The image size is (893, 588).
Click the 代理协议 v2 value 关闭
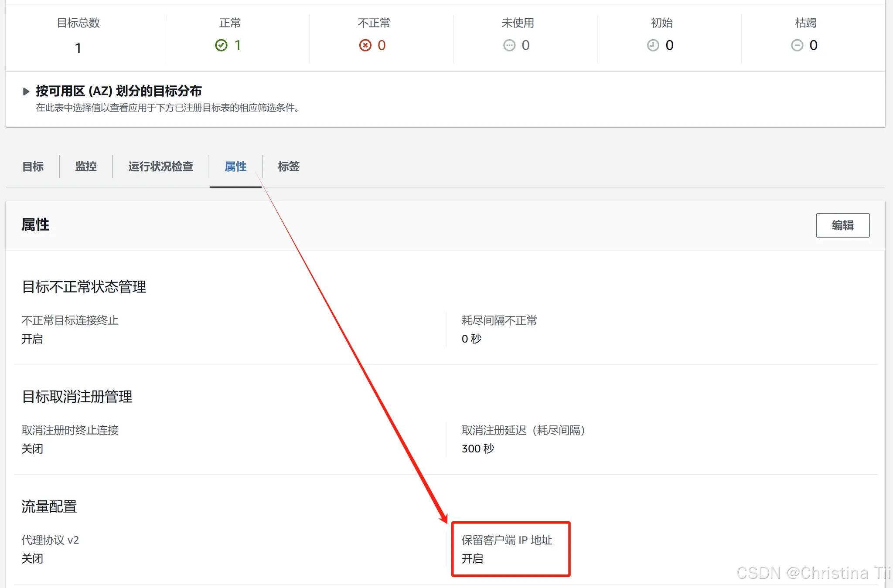32,559
